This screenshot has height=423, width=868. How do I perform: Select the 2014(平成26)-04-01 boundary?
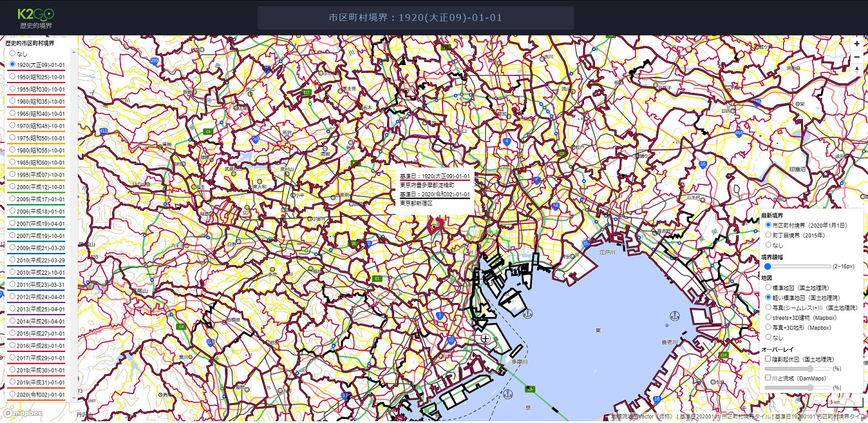click(x=12, y=321)
